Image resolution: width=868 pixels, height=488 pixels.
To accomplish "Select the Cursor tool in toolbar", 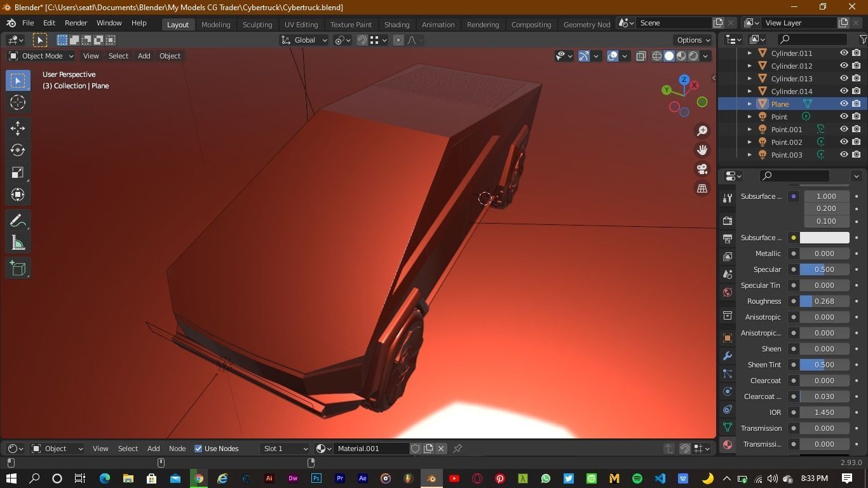I will pyautogui.click(x=18, y=102).
